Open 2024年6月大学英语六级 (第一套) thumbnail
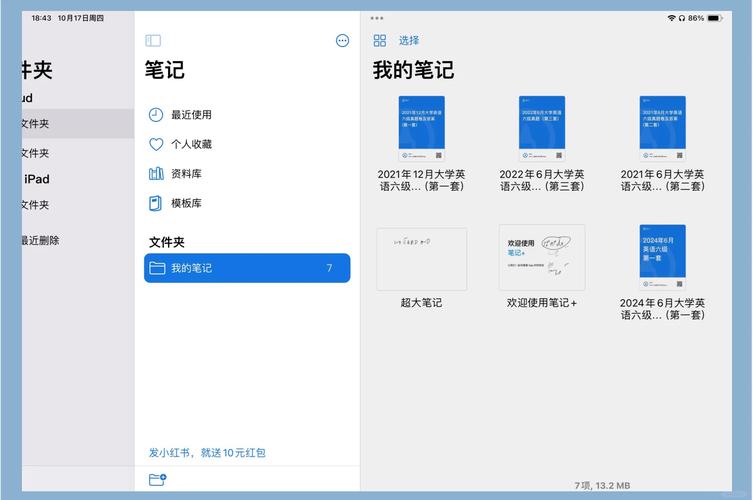 (662, 257)
